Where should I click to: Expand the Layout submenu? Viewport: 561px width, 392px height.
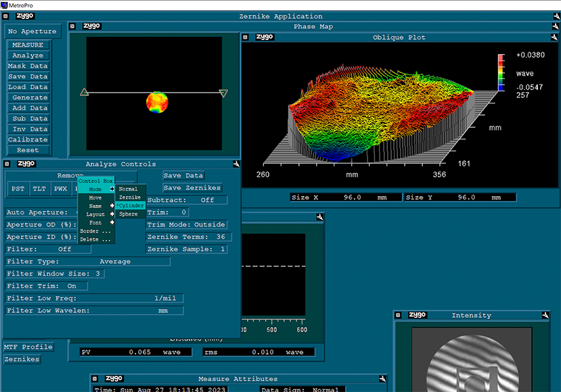point(112,214)
